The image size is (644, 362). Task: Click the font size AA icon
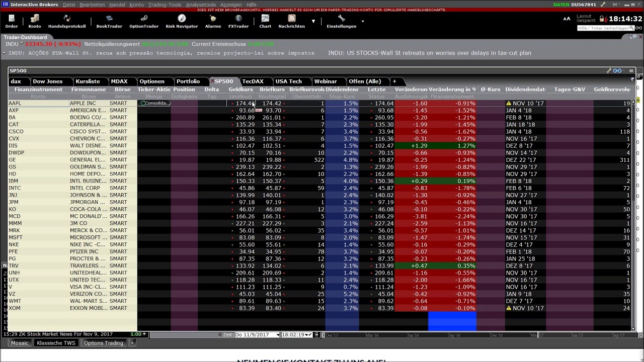tap(567, 19)
